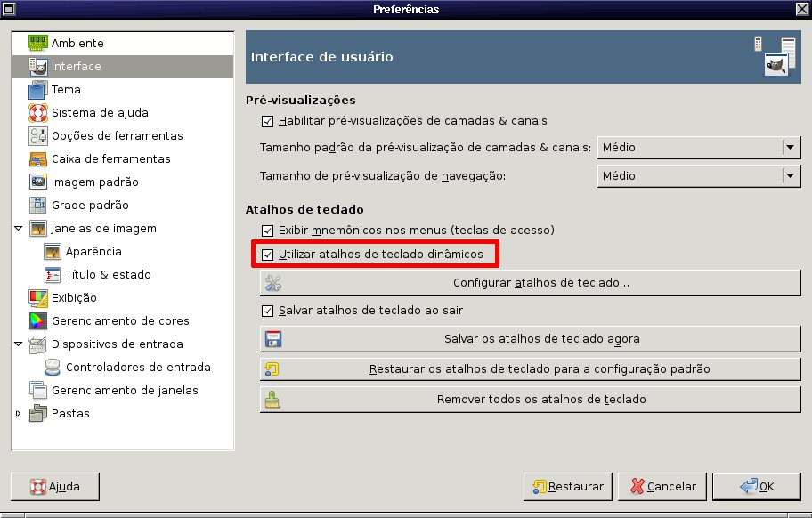This screenshot has width=812, height=518.
Task: Toggle Exibir mnemônicos nos menus checkbox
Action: click(267, 231)
